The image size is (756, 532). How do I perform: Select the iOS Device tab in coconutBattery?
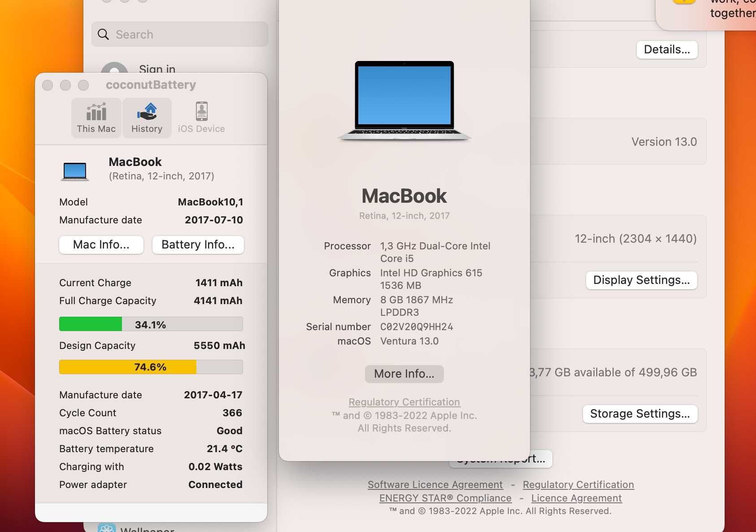pyautogui.click(x=201, y=118)
